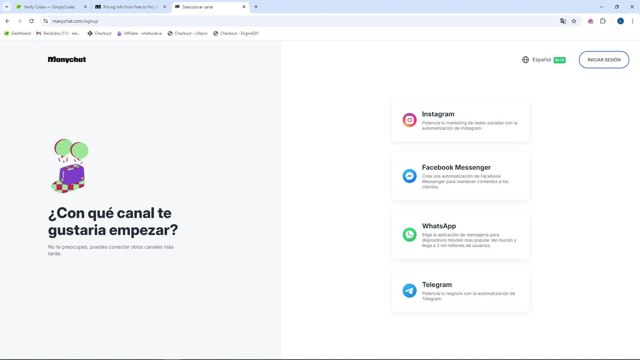The width and height of the screenshot is (640, 360).
Task: Click the Telegram logo icon
Action: (409, 291)
